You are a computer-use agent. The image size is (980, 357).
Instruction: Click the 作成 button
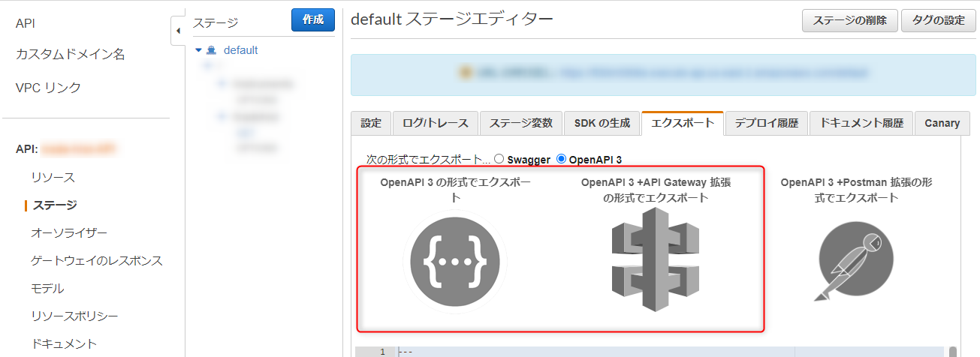coord(312,20)
